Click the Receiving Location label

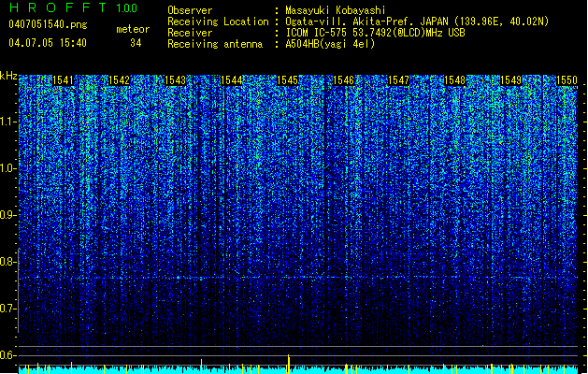[x=218, y=22]
